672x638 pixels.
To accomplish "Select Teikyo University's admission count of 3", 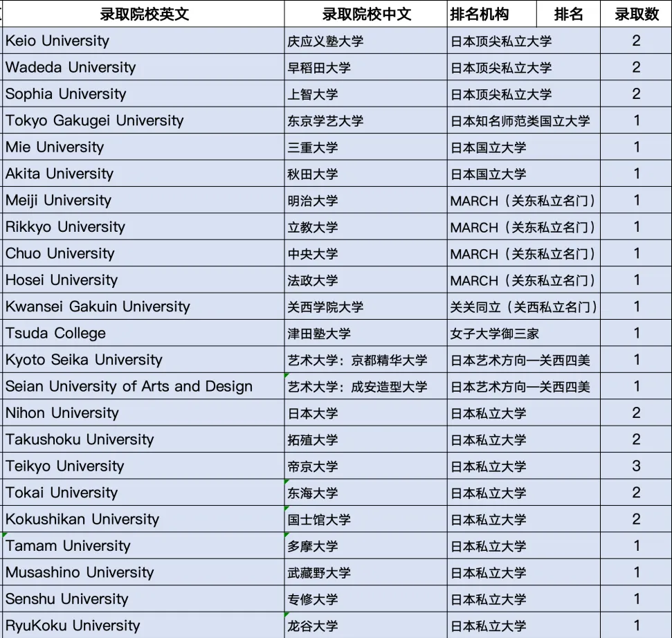I will 636,466.
